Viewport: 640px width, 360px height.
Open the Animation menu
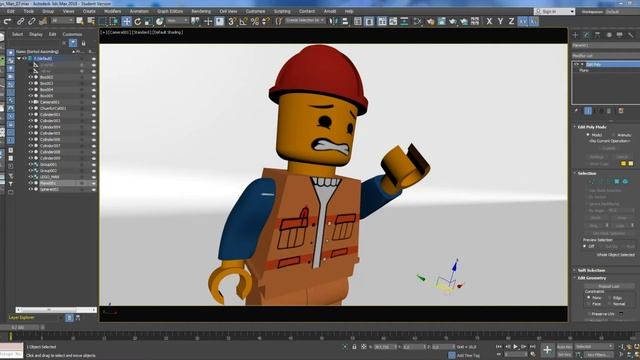coord(139,11)
